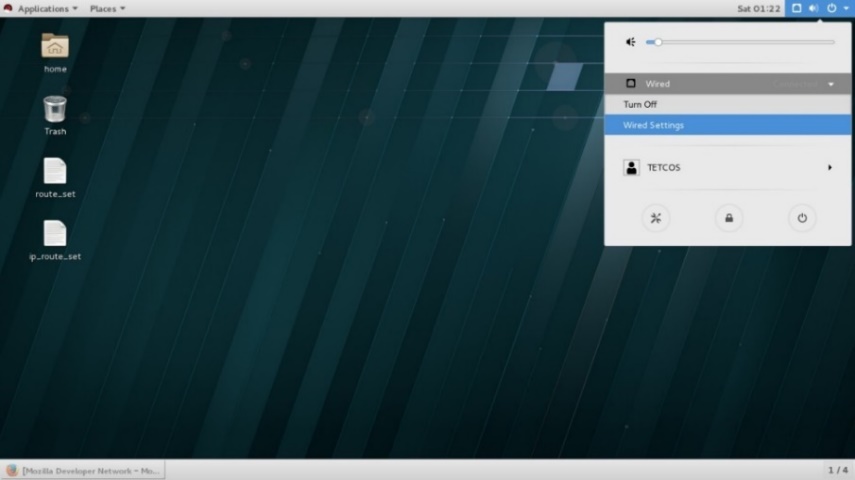
Task: Switch to Mozilla Developer Network window
Action: pos(84,470)
